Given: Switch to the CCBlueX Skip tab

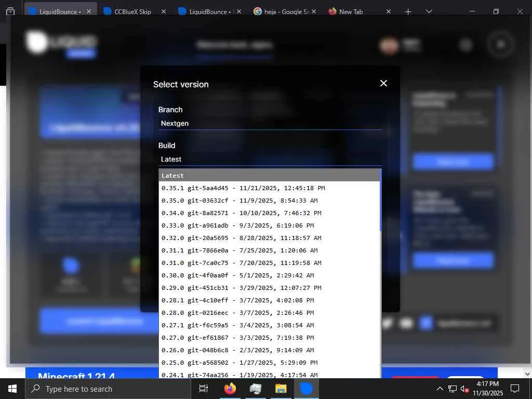Looking at the screenshot, I should point(132,11).
